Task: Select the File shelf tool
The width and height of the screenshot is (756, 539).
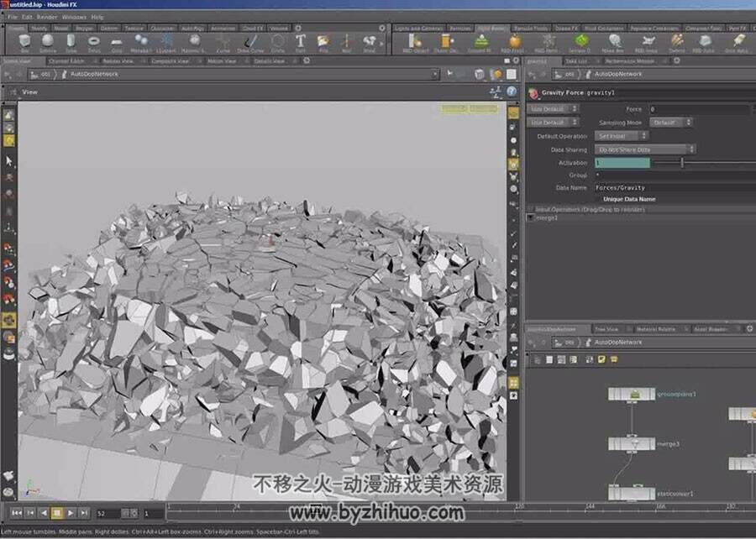Action: pos(323,43)
